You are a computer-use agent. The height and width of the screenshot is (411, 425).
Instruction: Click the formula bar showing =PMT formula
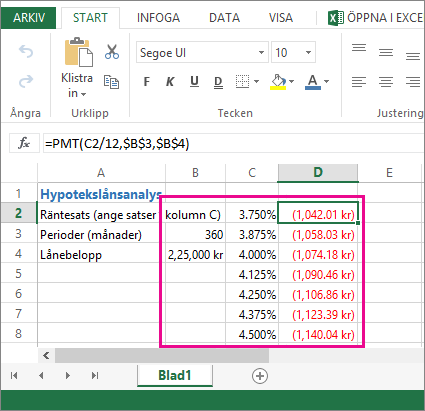[x=233, y=144]
